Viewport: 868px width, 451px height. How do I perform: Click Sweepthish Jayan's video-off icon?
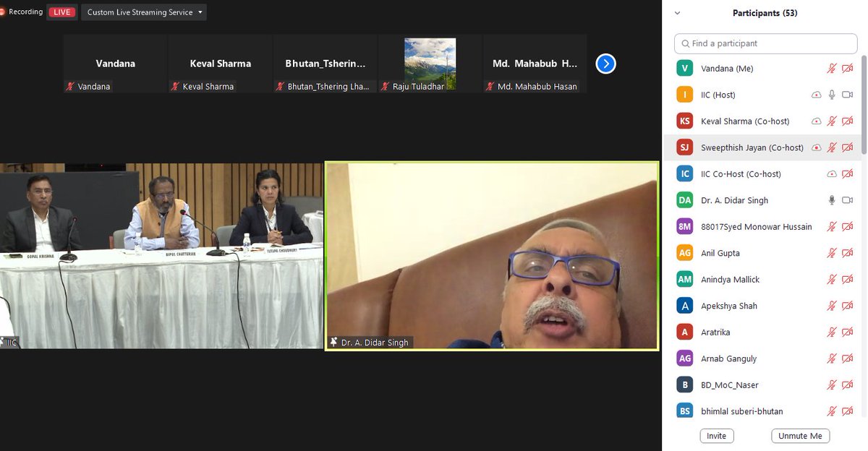point(848,147)
